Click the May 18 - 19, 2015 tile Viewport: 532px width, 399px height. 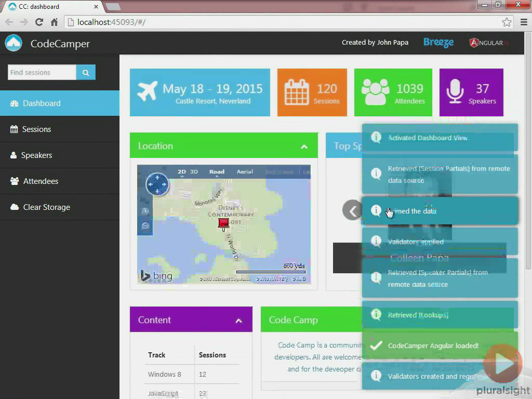click(200, 92)
